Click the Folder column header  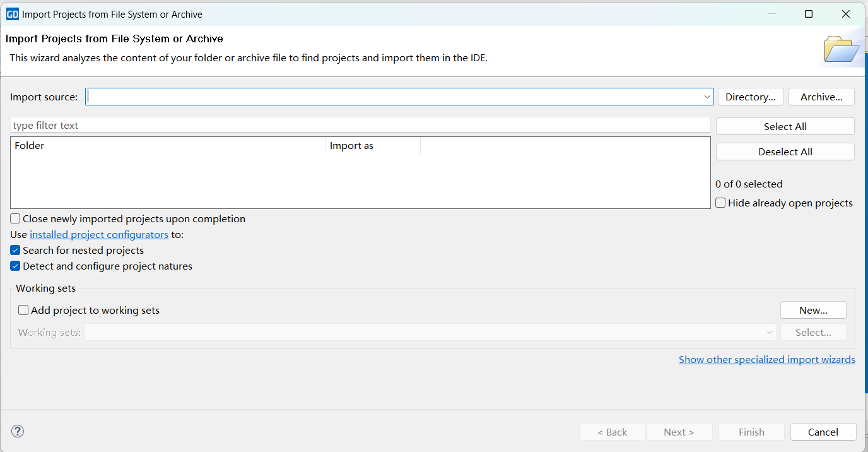click(x=168, y=146)
